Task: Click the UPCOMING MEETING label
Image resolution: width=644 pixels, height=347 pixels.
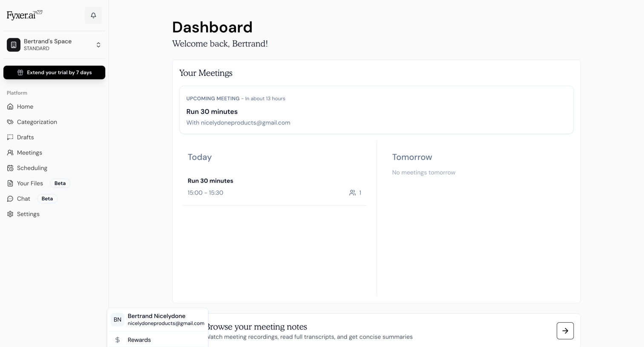Action: [x=213, y=98]
